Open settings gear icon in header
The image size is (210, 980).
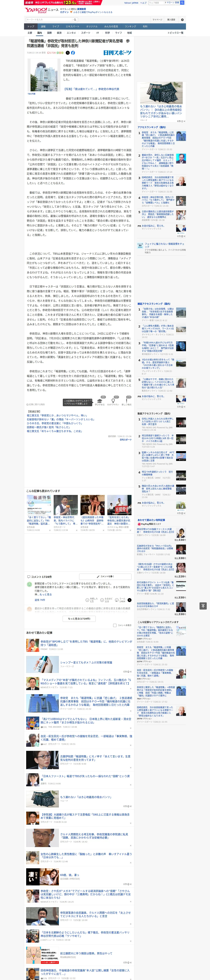tap(182, 20)
